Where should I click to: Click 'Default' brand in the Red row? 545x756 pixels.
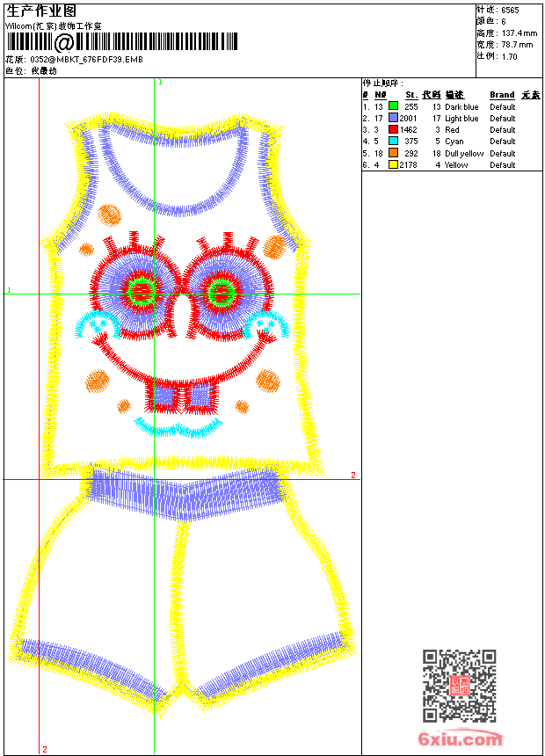(503, 130)
